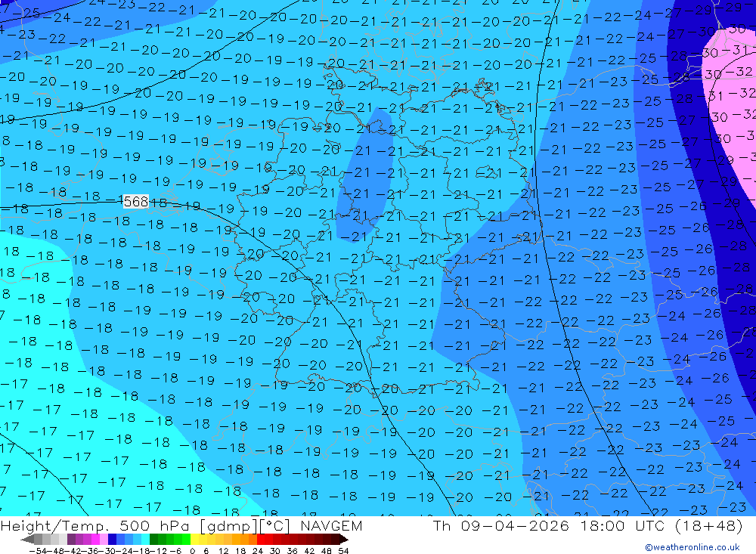Click the 54 label at the scale's right end

coord(343,551)
